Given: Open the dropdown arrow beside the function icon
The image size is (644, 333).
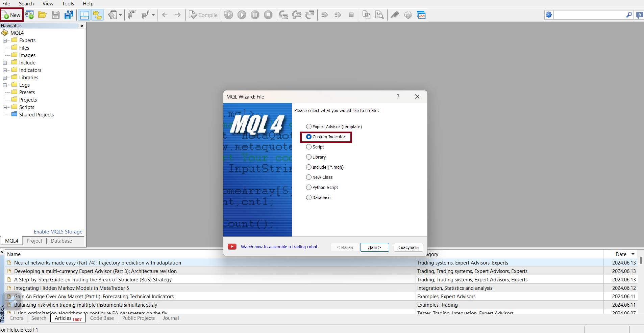Looking at the screenshot, I should coord(153,15).
